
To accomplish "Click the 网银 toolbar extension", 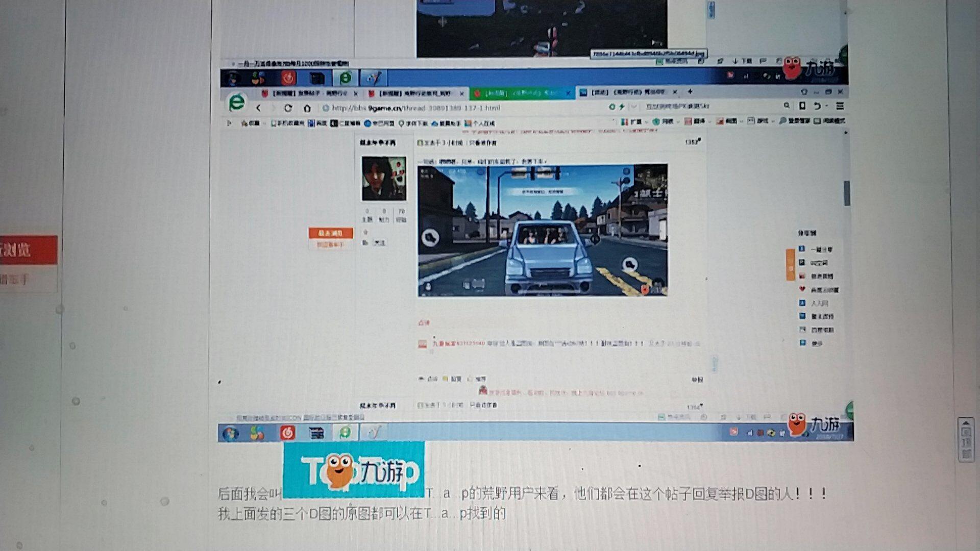I will pos(663,121).
